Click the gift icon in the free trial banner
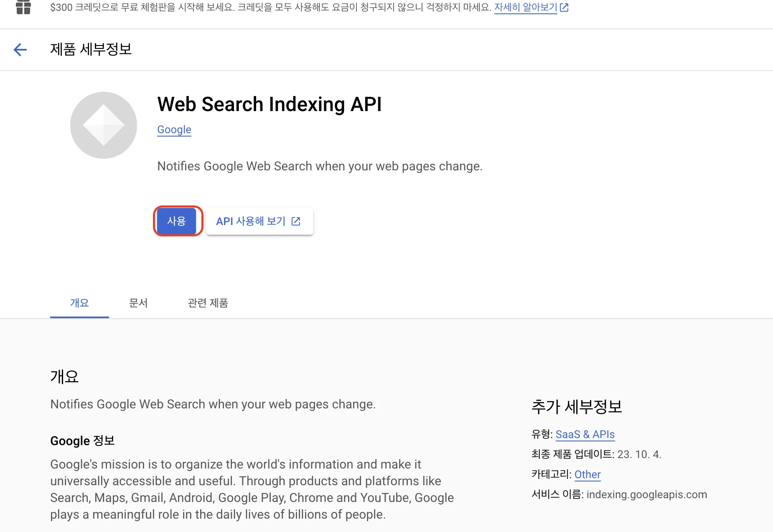The height and width of the screenshot is (532, 773). (x=23, y=7)
